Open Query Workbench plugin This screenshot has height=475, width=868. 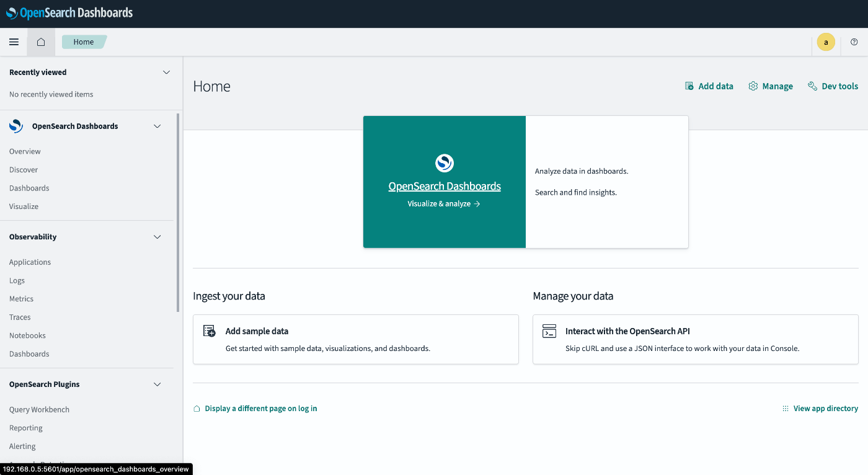39,410
